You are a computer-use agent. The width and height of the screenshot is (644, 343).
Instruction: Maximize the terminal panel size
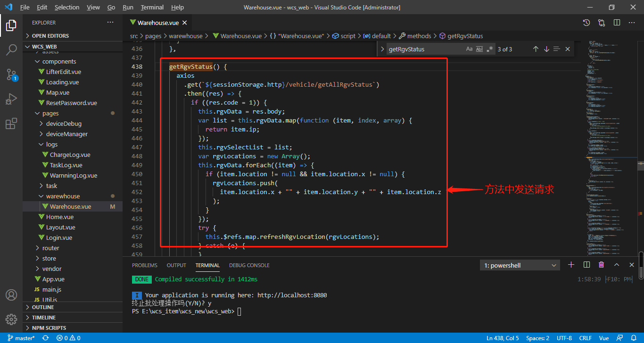tap(617, 265)
